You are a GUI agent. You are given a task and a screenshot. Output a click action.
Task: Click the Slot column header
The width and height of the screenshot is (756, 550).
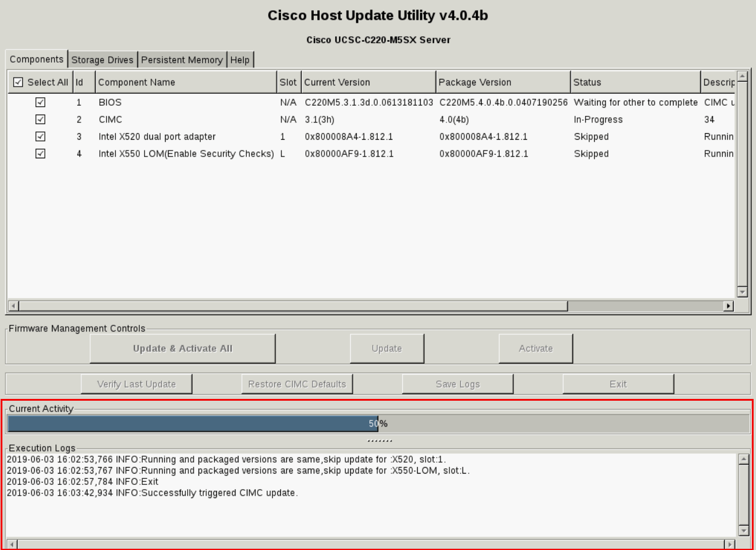pyautogui.click(x=289, y=82)
